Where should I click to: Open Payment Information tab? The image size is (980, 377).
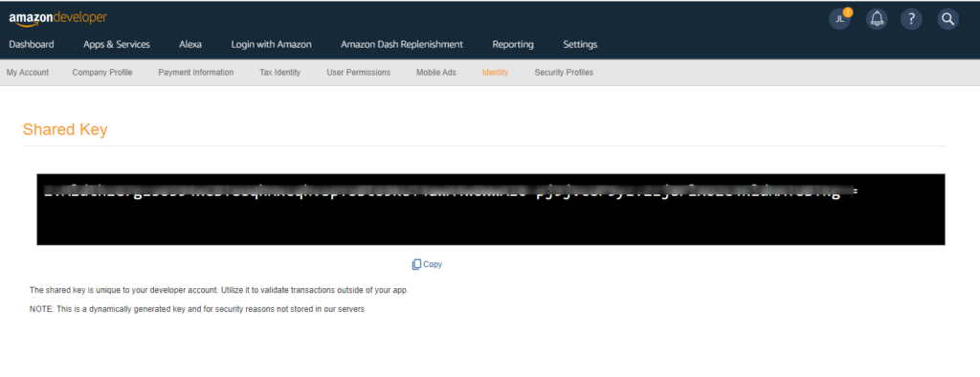(195, 73)
